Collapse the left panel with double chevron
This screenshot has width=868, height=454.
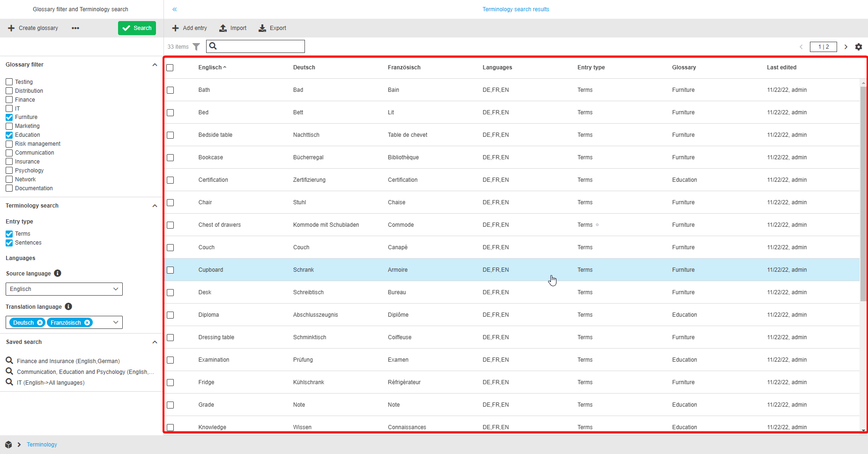point(175,9)
